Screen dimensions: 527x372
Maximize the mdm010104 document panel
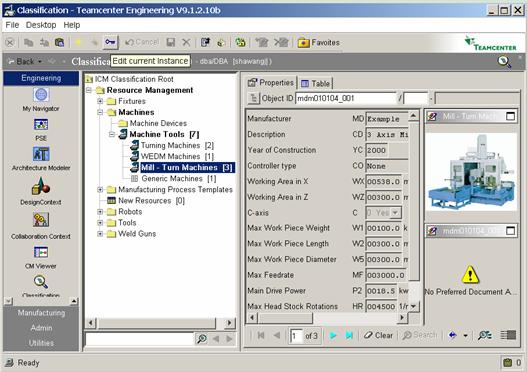(x=510, y=231)
